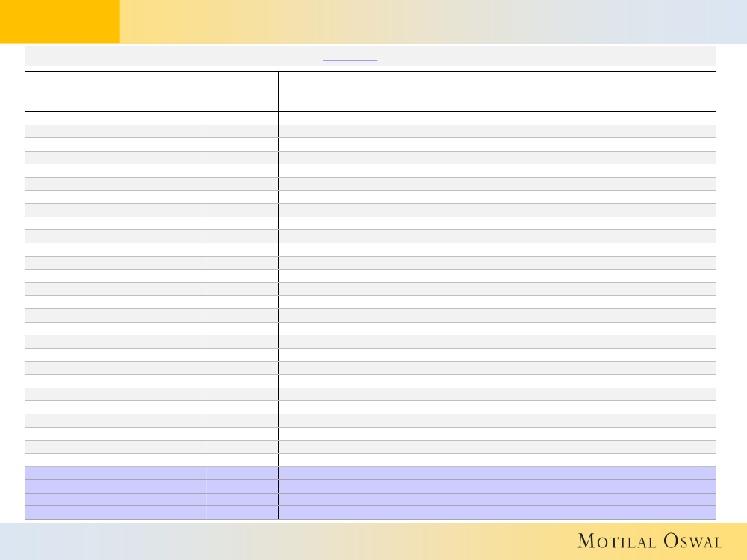Open the underlined blue link in title bar
Viewport: 747px width, 560px height.
[x=350, y=58]
